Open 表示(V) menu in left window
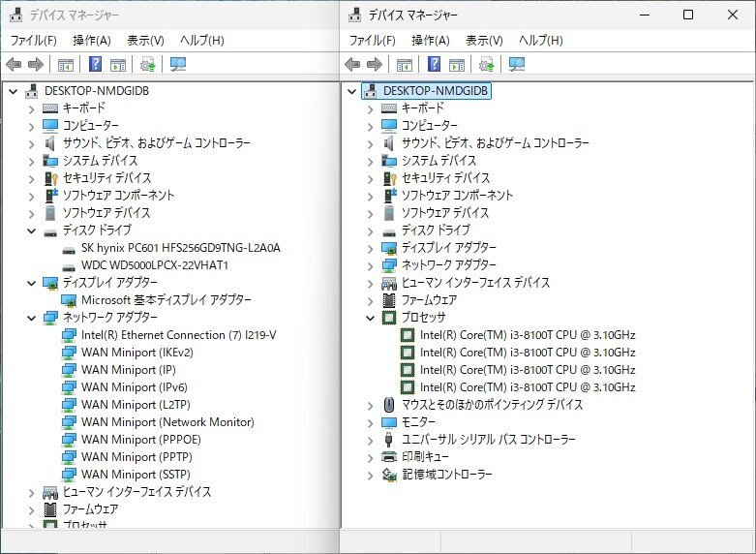This screenshot has width=756, height=554. pyautogui.click(x=145, y=40)
